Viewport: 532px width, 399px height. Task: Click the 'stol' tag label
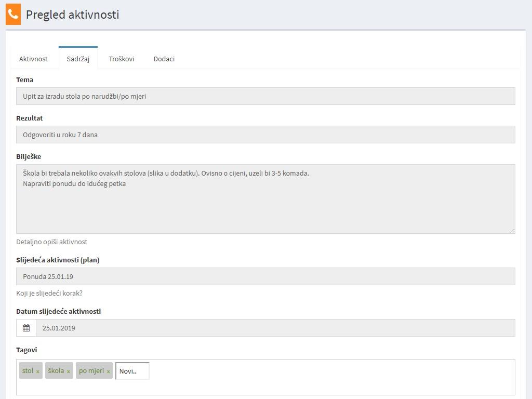click(x=28, y=371)
